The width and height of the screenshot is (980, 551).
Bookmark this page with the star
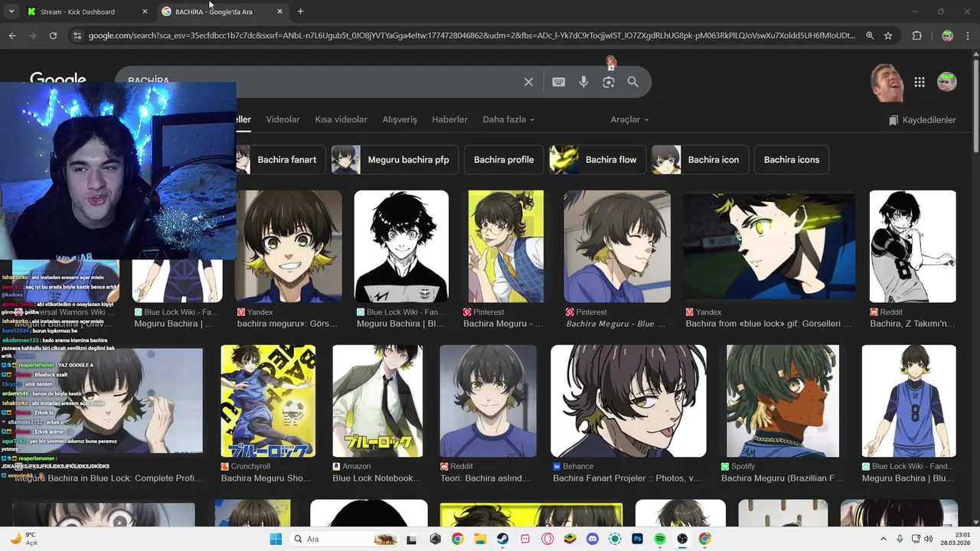coord(888,35)
